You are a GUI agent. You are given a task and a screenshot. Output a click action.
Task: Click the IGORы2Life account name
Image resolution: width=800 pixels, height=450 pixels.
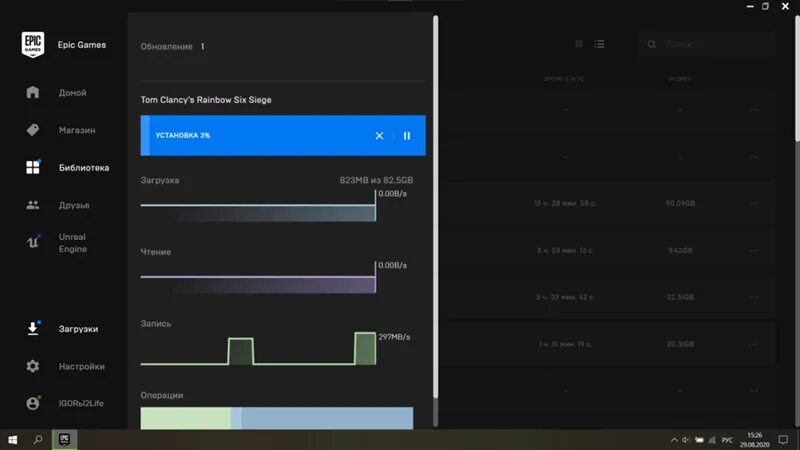(81, 403)
